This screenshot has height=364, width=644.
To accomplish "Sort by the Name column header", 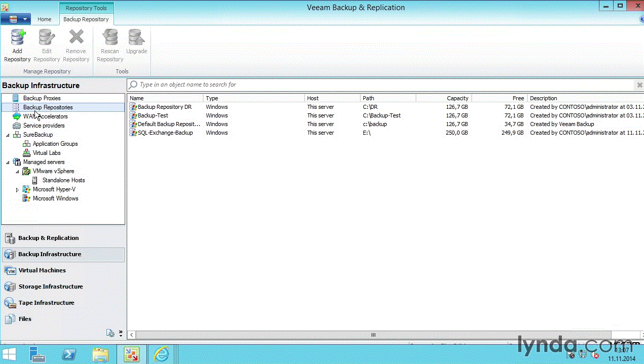I will pyautogui.click(x=165, y=98).
